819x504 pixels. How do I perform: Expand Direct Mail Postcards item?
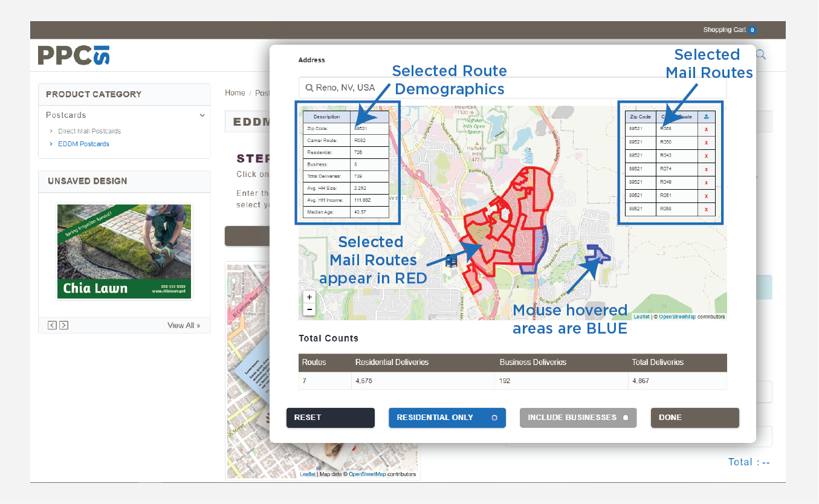[x=89, y=131]
